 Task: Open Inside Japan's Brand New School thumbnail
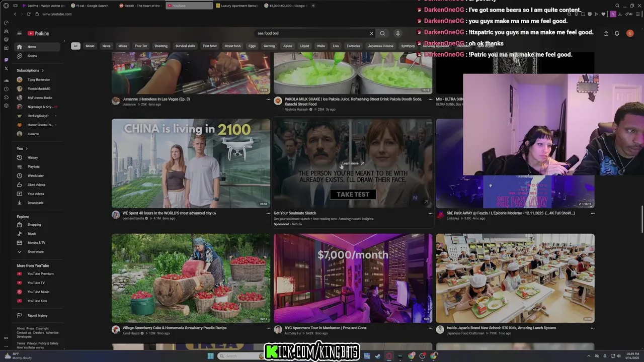[515, 278]
